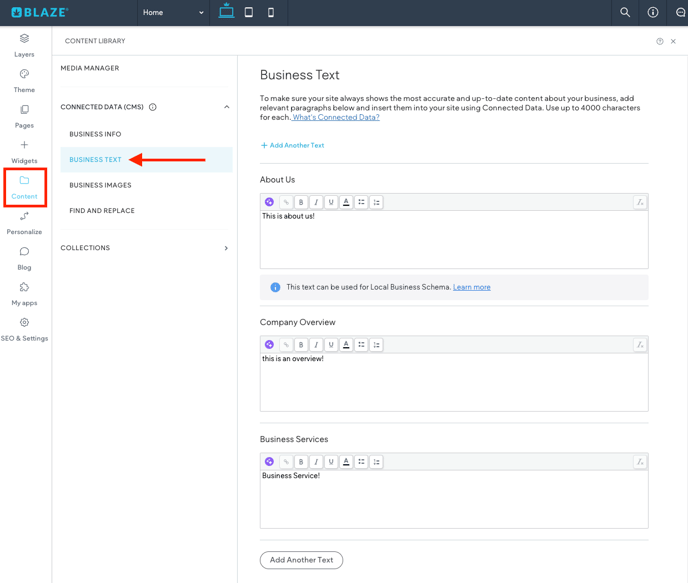Open SEO & Settings
Image resolution: width=688 pixels, height=583 pixels.
24,329
